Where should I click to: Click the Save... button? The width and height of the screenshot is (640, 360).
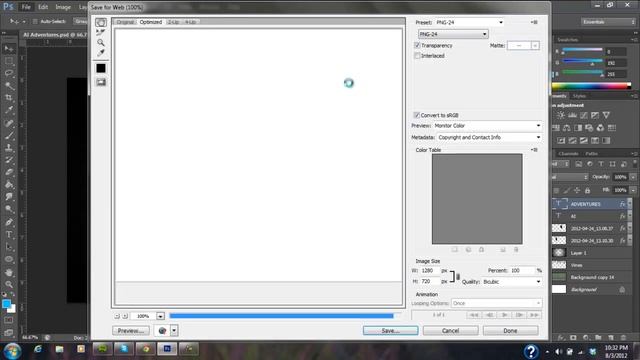391,331
